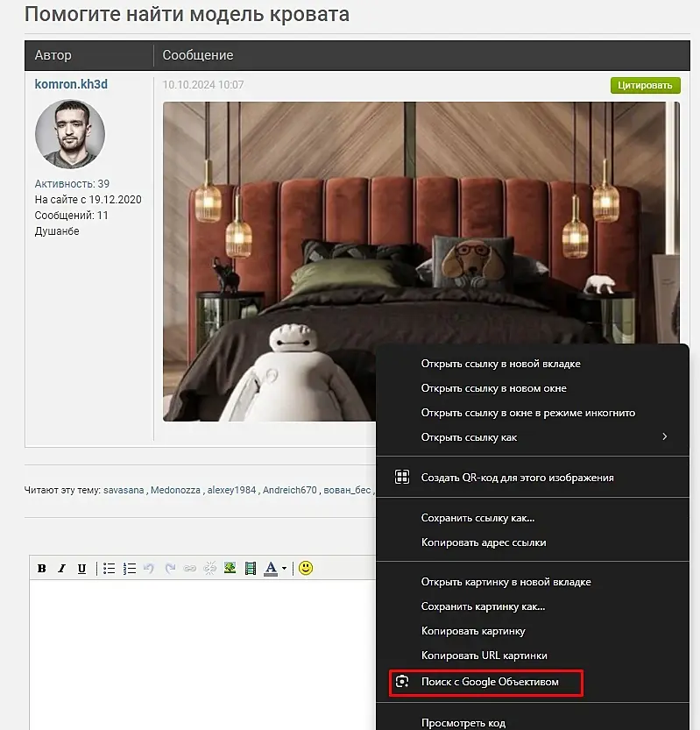Open the alexey1984 reader profile link

click(x=231, y=490)
